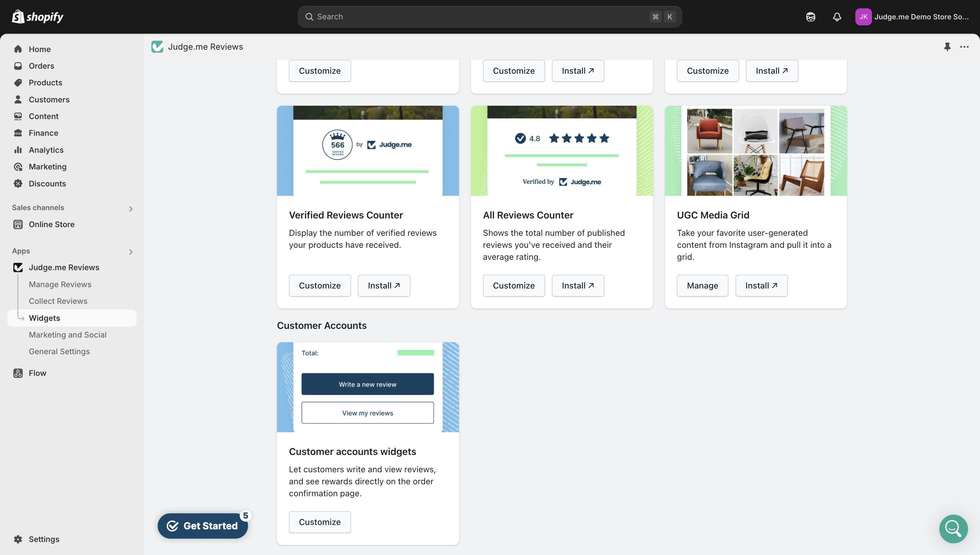Click the Judge.me Demo Store account name
Viewport: 980px width, 555px height.
(x=921, y=17)
